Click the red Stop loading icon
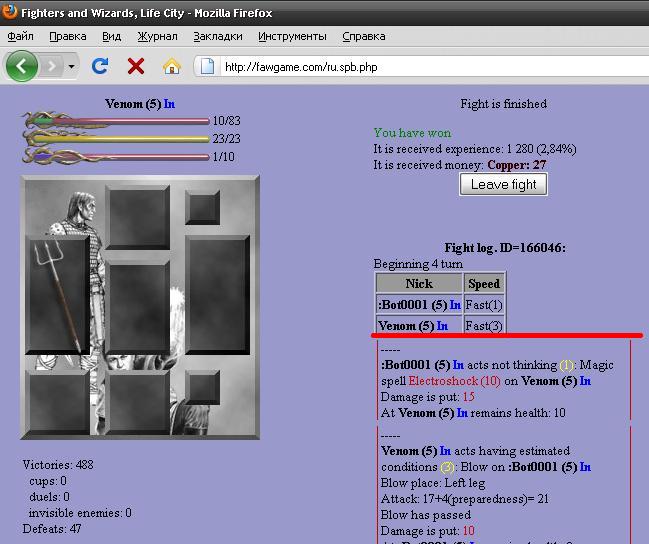This screenshot has width=649, height=544. click(136, 66)
